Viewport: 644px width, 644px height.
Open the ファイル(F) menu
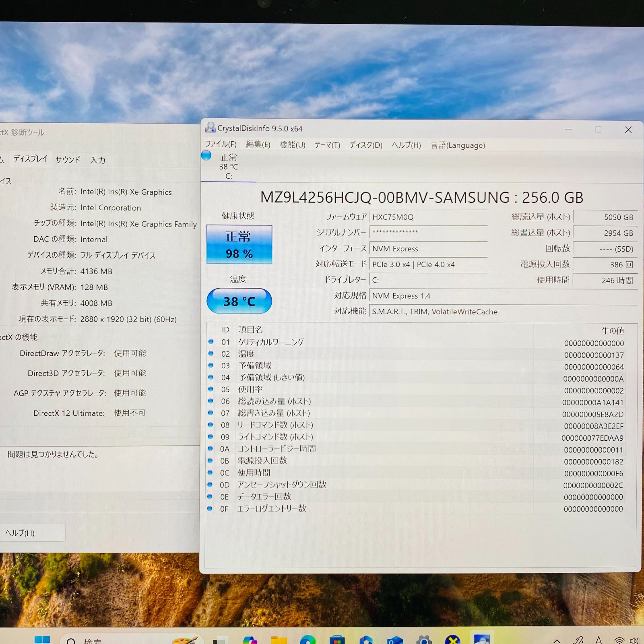[221, 144]
